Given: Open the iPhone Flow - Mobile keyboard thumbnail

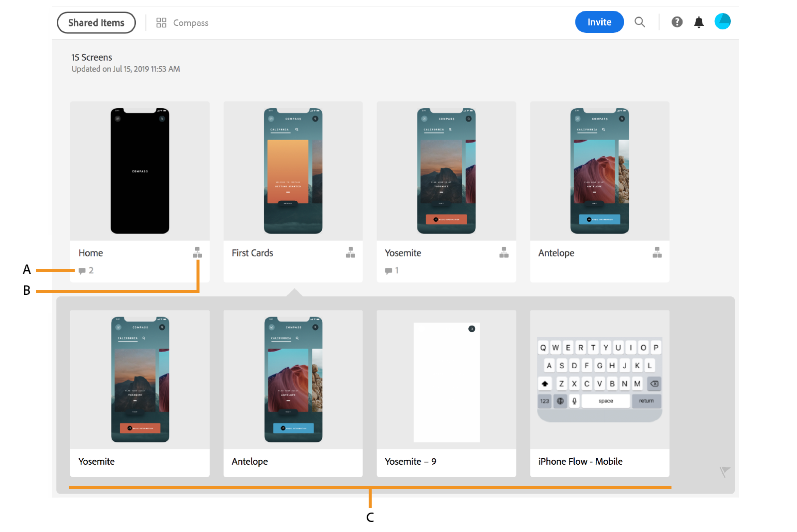Looking at the screenshot, I should [599, 374].
